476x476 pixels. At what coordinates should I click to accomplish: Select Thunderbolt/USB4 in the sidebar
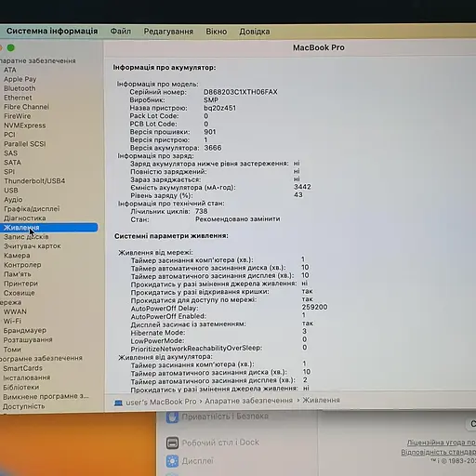click(34, 181)
